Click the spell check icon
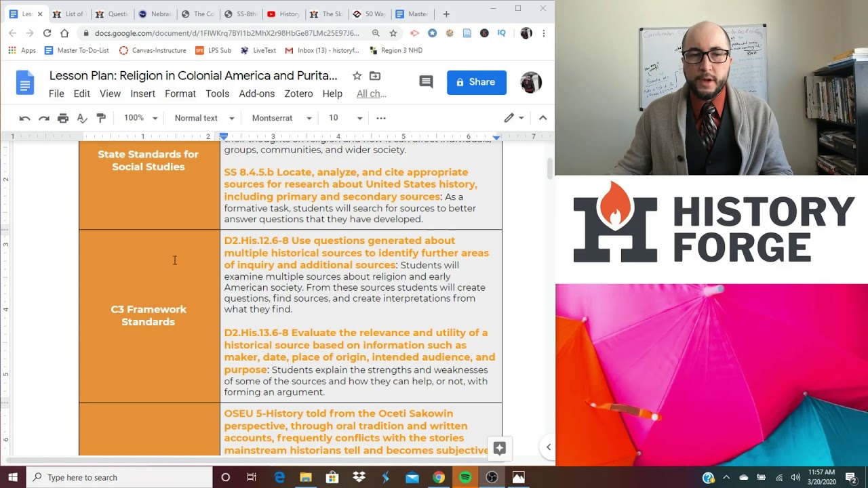The height and width of the screenshot is (488, 868). 82,118
